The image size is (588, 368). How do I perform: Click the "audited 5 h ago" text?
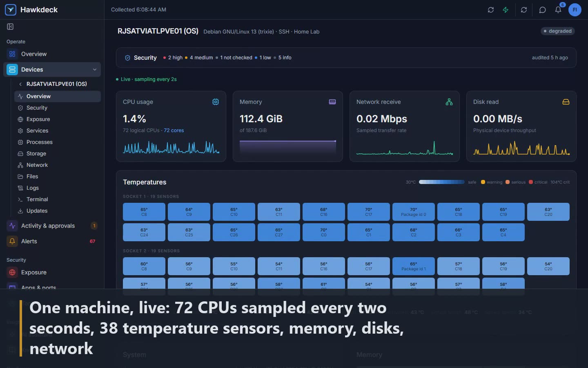[x=550, y=58]
